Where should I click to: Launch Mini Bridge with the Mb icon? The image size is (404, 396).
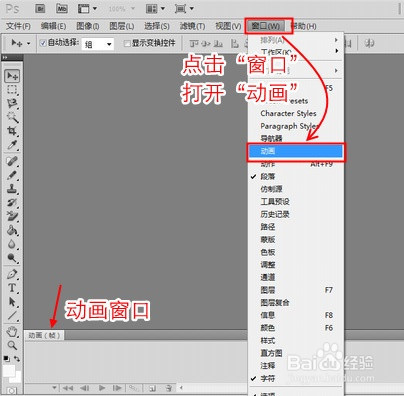(x=62, y=9)
